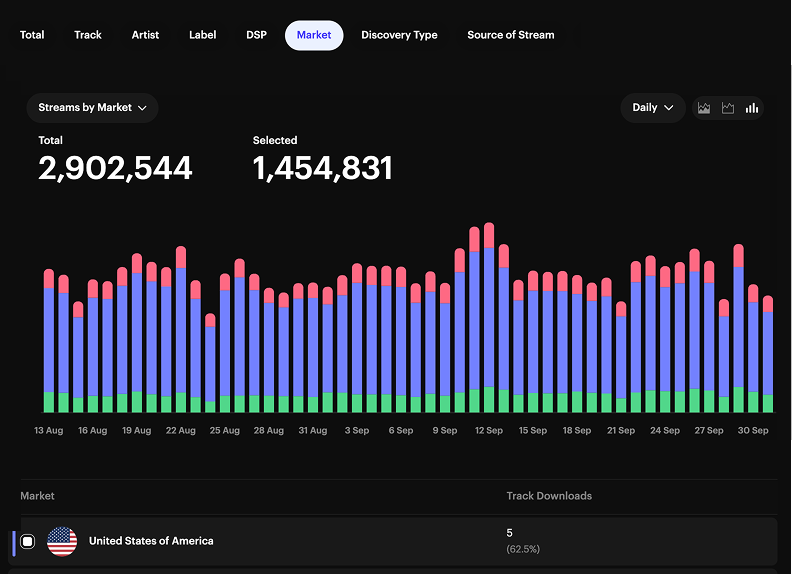The width and height of the screenshot is (792, 574).
Task: Switch to the Total tab
Action: 32,35
